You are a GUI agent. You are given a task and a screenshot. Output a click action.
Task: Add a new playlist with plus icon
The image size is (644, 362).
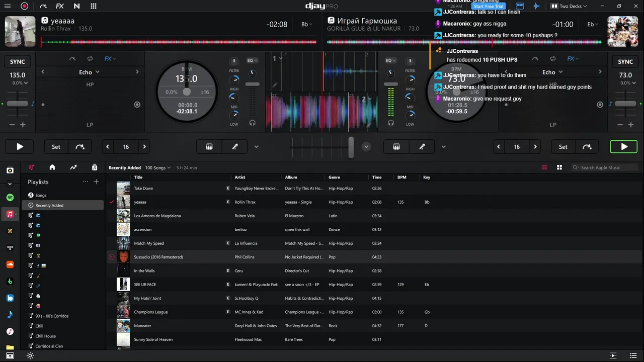click(x=97, y=182)
